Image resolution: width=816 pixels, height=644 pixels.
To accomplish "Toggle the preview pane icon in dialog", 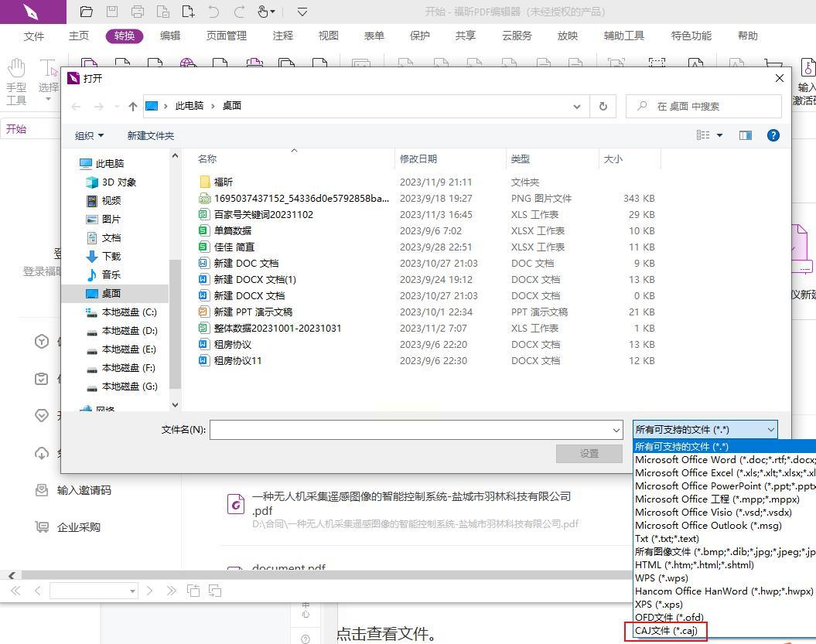I will (745, 135).
